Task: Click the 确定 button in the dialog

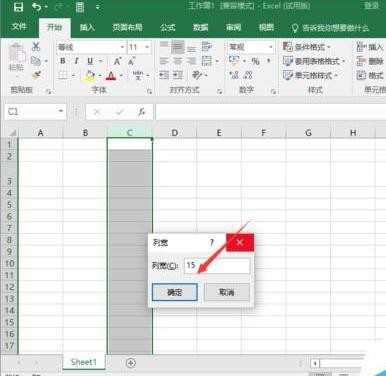Action: [x=175, y=292]
